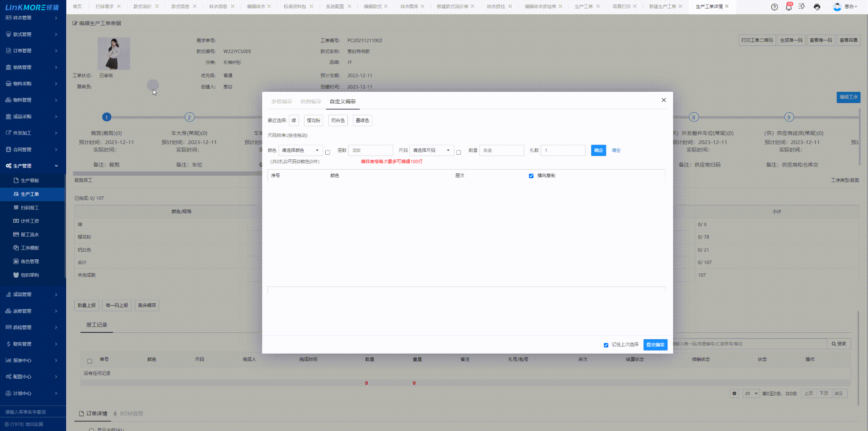Expand the 物料采购 sidebar menu
Screen dimensions: 868x431
tap(32, 84)
